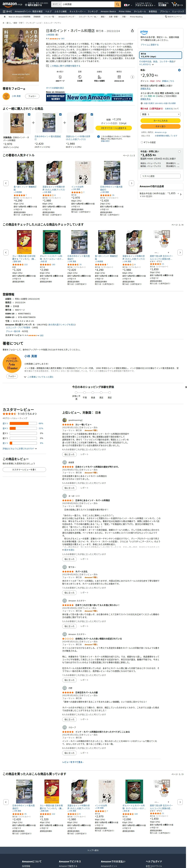Screen dimensions: 187x868
Task: Open Prime Video nav item
Action: click(x=125, y=11)
